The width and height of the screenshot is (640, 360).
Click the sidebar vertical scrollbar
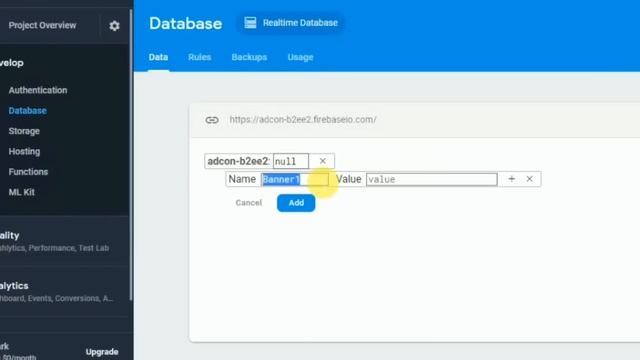coord(131,155)
